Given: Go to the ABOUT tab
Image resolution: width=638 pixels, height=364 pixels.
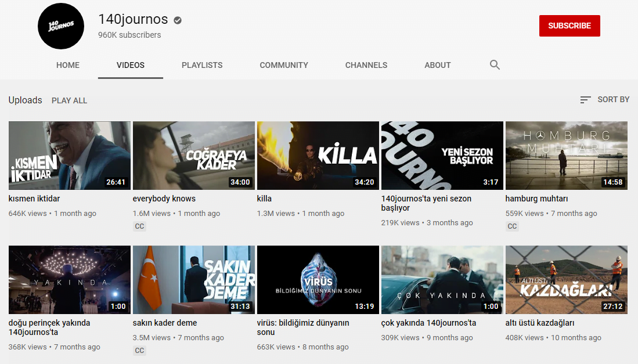Looking at the screenshot, I should (437, 65).
